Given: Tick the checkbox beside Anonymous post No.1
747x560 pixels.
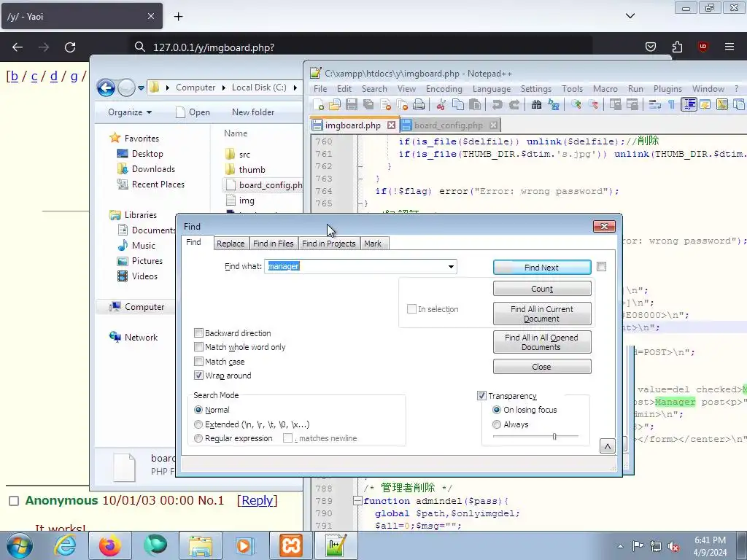Looking at the screenshot, I should [x=14, y=501].
